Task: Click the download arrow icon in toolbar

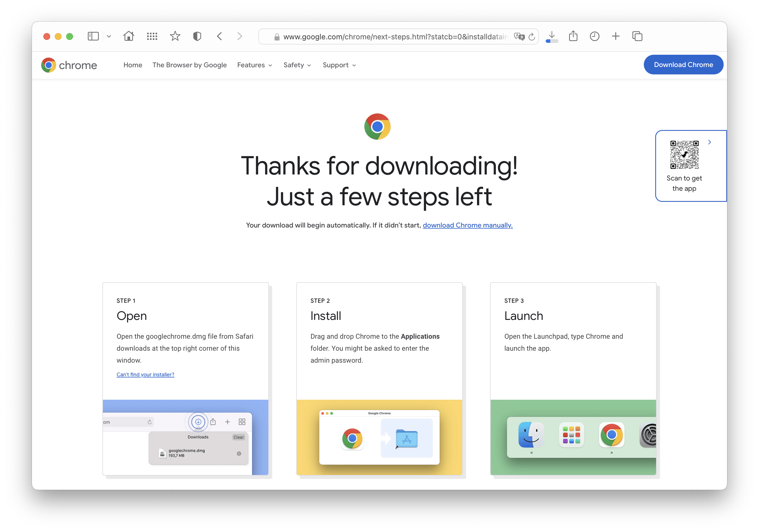Action: pyautogui.click(x=551, y=36)
